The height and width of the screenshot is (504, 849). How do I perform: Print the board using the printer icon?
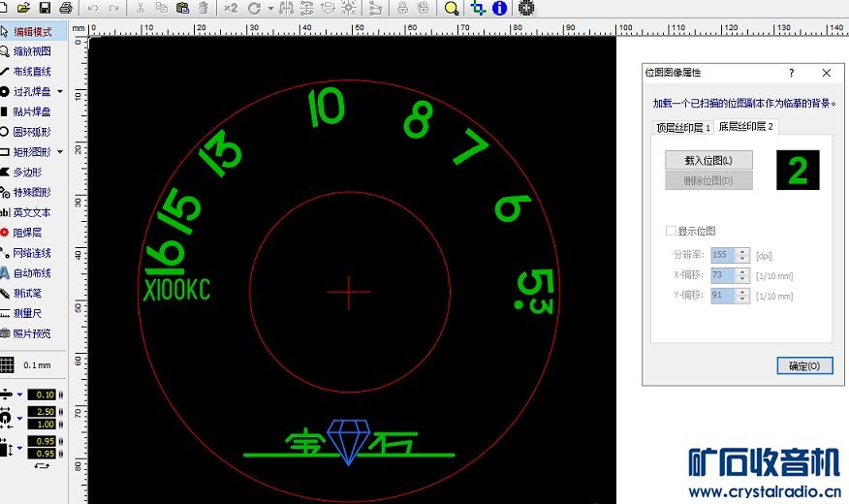pyautogui.click(x=66, y=8)
